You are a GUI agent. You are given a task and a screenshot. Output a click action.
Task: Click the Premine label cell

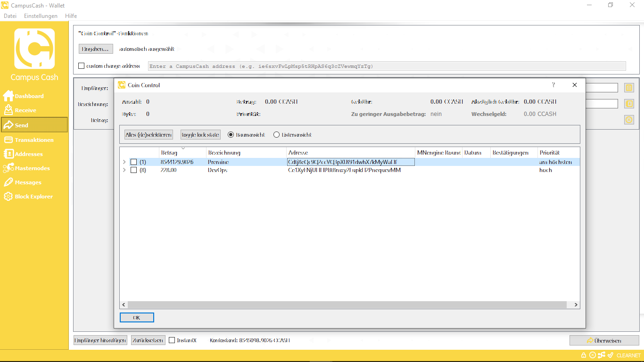[247, 162]
